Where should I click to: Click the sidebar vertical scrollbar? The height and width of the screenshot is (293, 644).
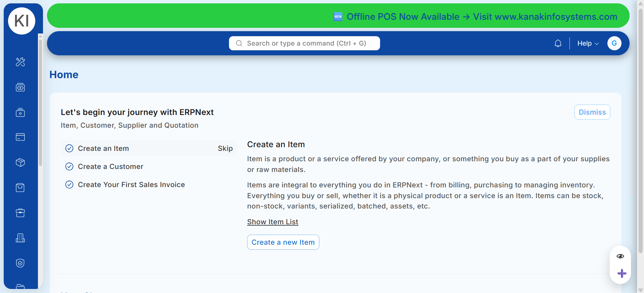(x=40, y=102)
